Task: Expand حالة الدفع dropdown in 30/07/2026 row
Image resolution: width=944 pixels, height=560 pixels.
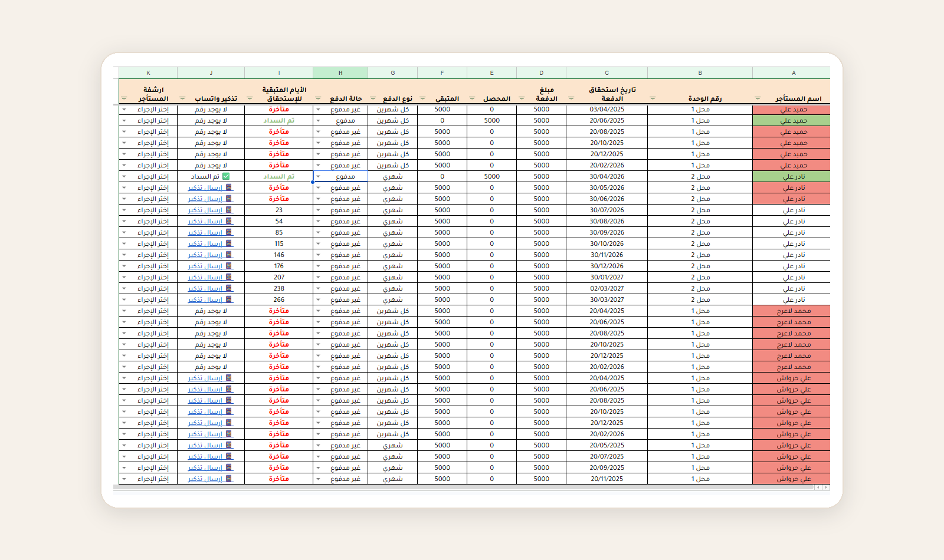Action: click(319, 210)
